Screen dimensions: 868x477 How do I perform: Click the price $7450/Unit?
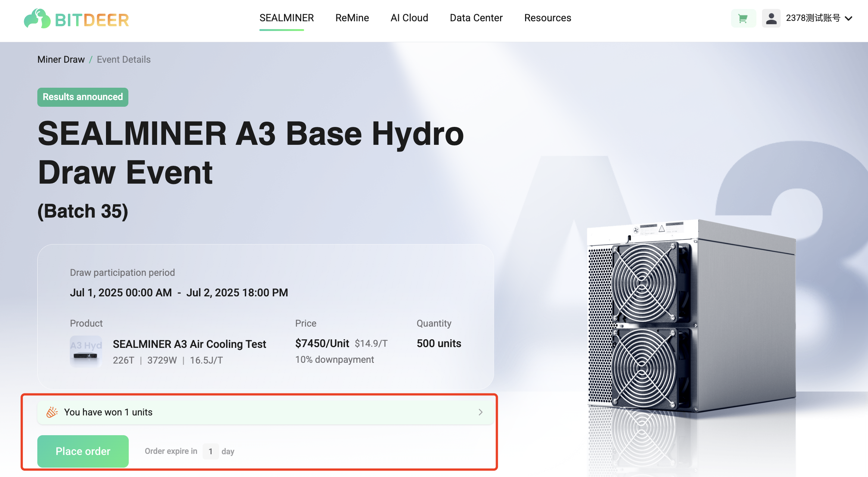(322, 343)
